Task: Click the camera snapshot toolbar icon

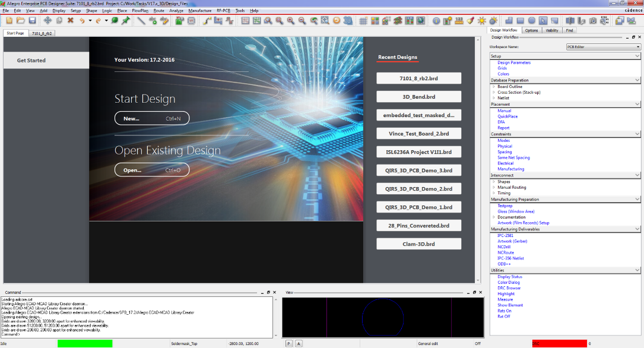Action: [x=593, y=21]
